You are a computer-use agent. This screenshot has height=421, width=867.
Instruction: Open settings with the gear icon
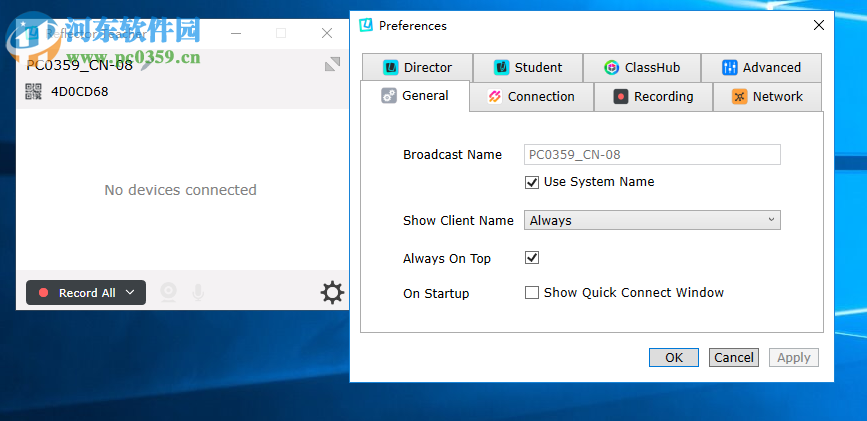[x=332, y=293]
